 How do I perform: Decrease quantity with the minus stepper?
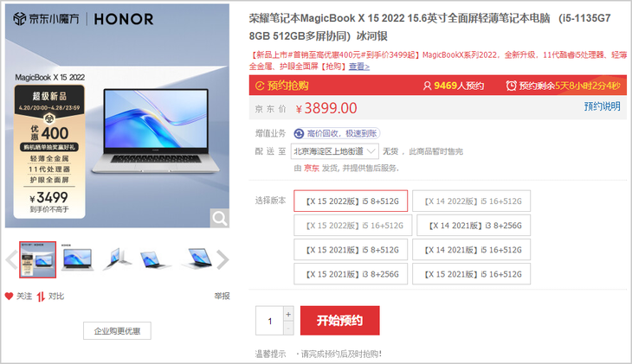pos(288,329)
